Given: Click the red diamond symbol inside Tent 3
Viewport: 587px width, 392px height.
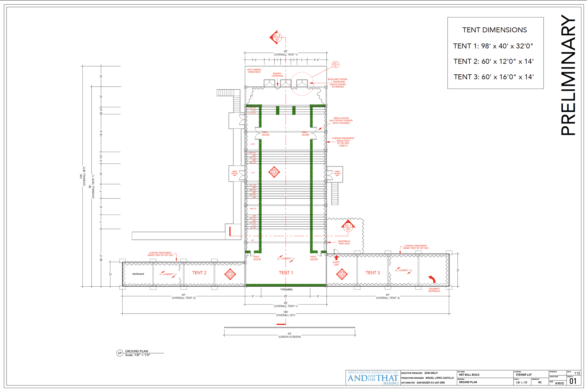Looking at the screenshot, I should [342, 274].
